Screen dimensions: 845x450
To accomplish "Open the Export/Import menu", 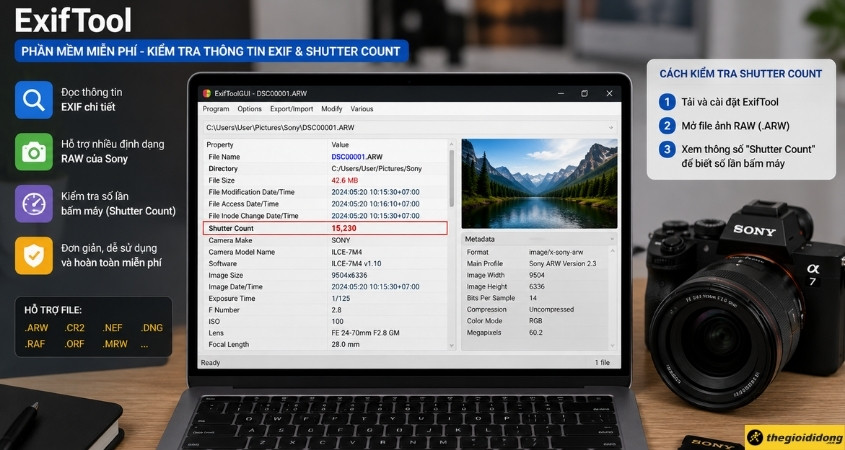I will [x=292, y=109].
